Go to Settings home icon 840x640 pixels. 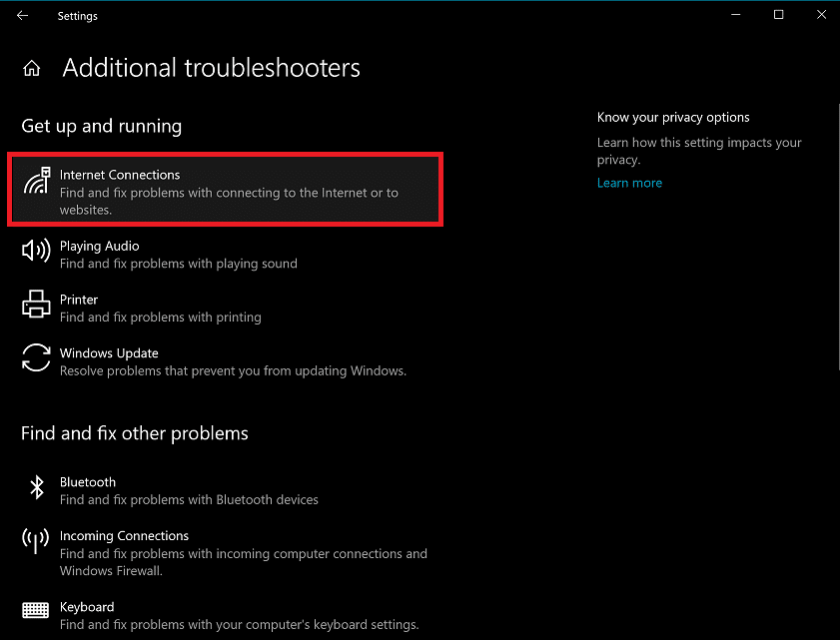(x=32, y=69)
